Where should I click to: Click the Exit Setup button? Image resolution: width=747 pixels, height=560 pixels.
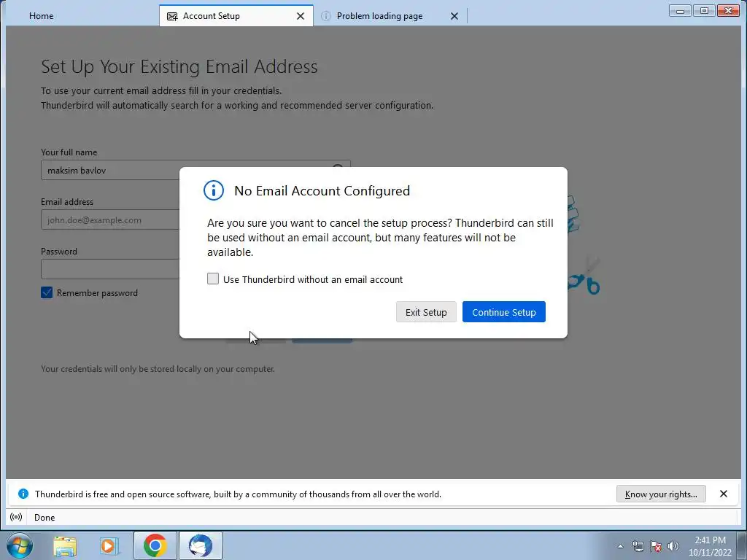(426, 312)
